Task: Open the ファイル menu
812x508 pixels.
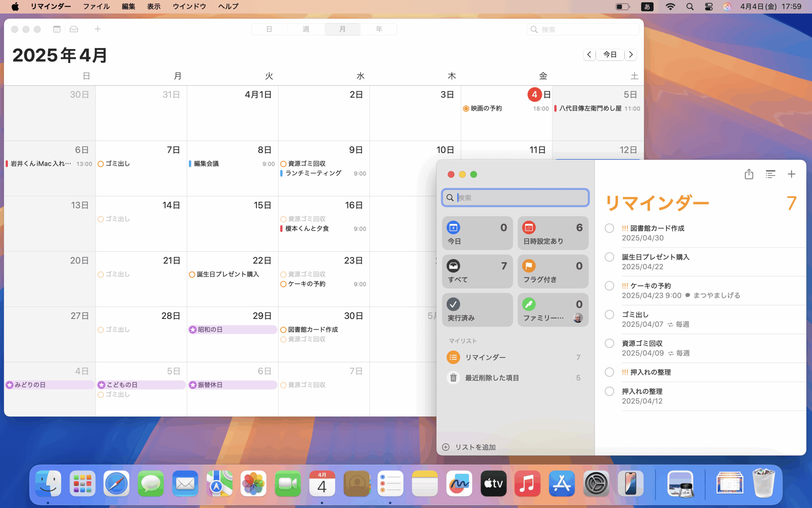Action: pos(96,6)
